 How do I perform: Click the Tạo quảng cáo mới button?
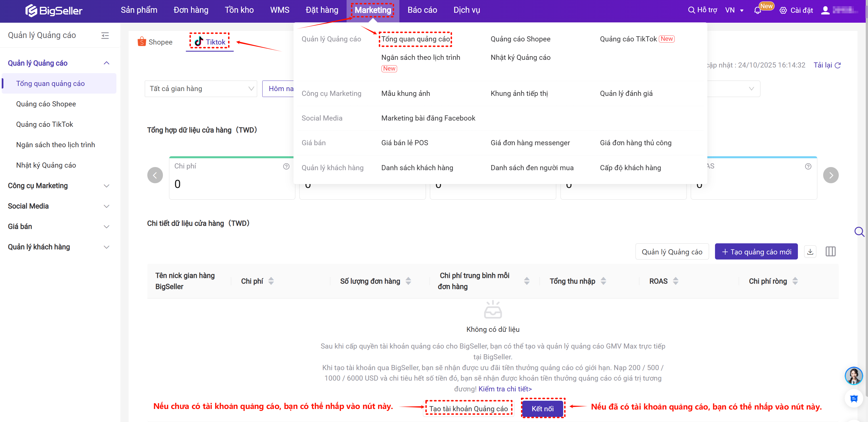[x=756, y=252]
